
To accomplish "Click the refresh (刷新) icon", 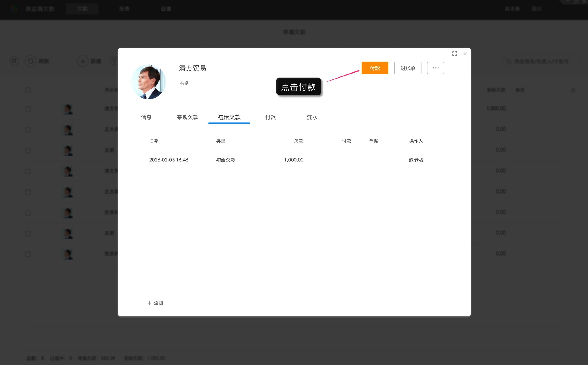I will pos(31,61).
